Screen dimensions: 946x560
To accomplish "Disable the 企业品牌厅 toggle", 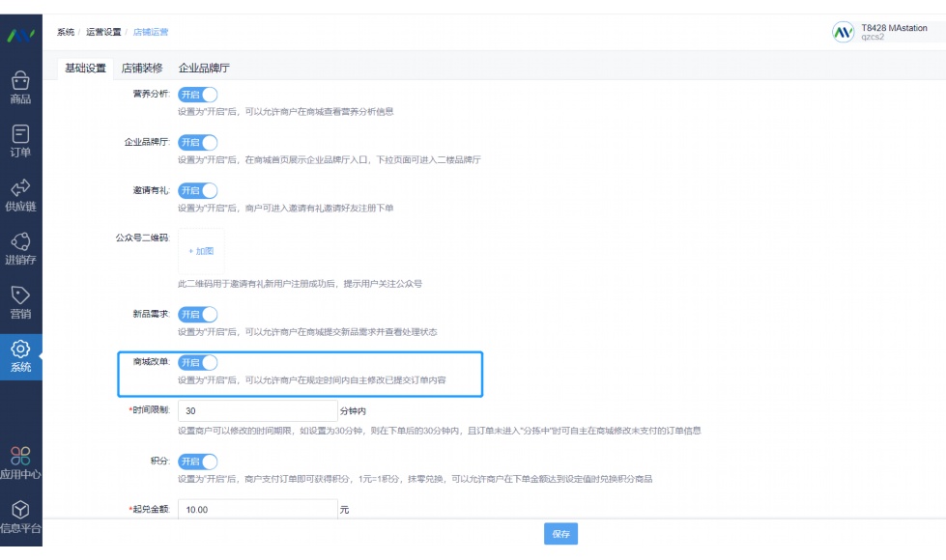I will point(197,142).
